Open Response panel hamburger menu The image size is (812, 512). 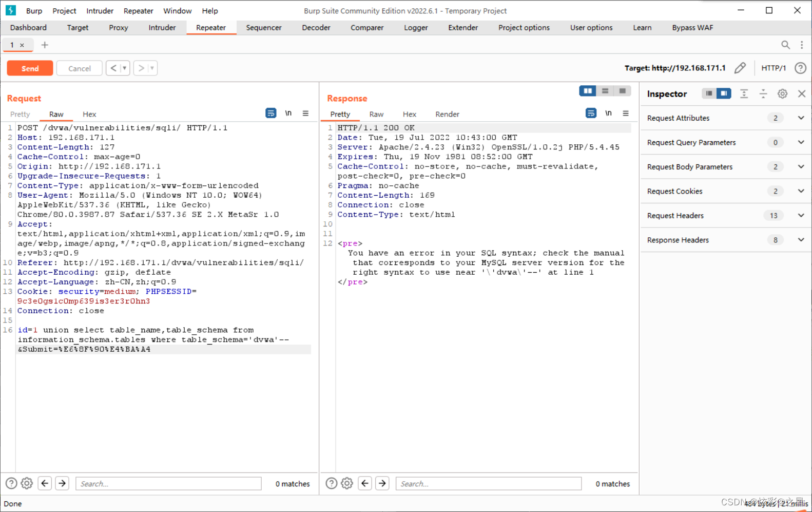tap(626, 113)
